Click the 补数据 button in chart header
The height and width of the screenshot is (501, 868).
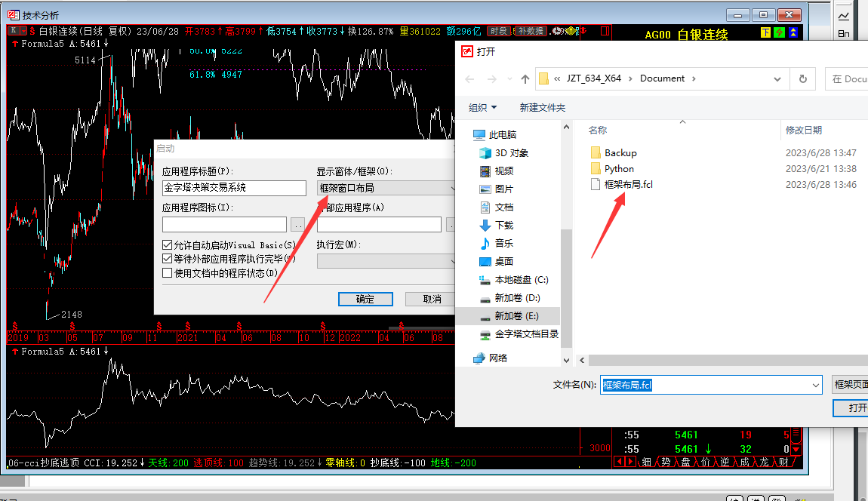tap(531, 31)
